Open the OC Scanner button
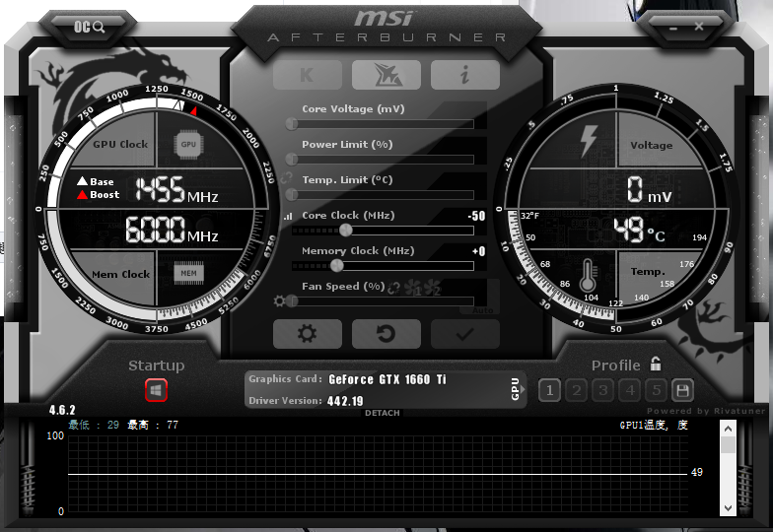Viewport: 773px width, 532px height. [x=89, y=27]
